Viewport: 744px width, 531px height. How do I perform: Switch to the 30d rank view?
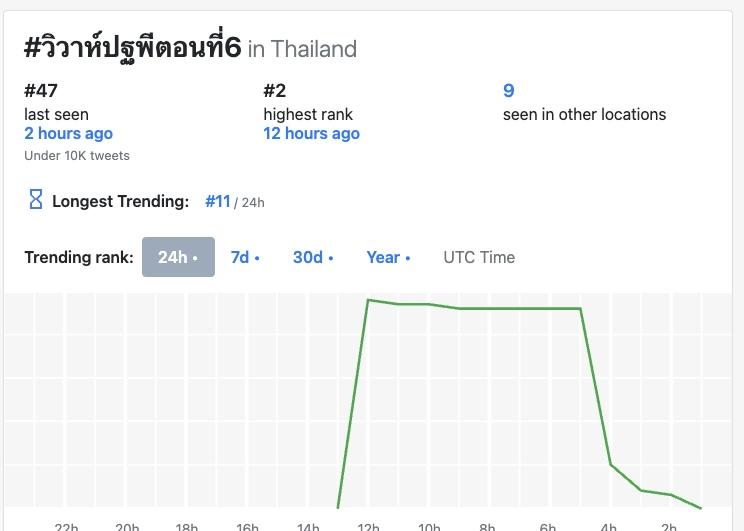313,257
